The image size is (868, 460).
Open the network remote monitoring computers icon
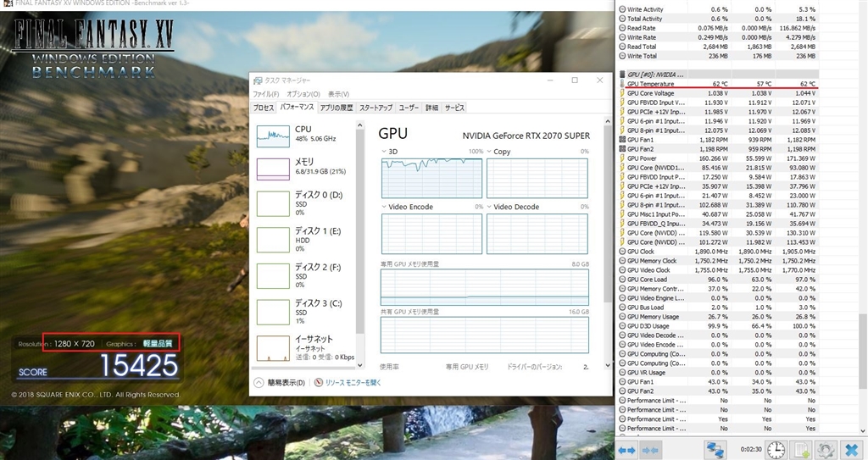coord(715,450)
